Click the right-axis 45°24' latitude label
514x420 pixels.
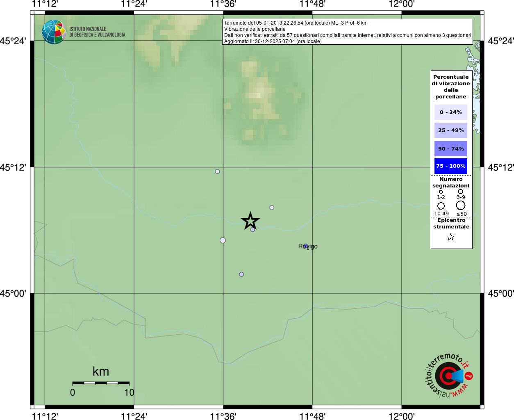tap(500, 41)
